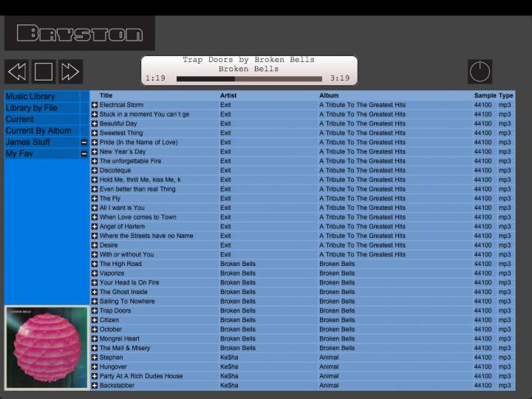Click plus icon beside The unforgettable Fire

95,161
